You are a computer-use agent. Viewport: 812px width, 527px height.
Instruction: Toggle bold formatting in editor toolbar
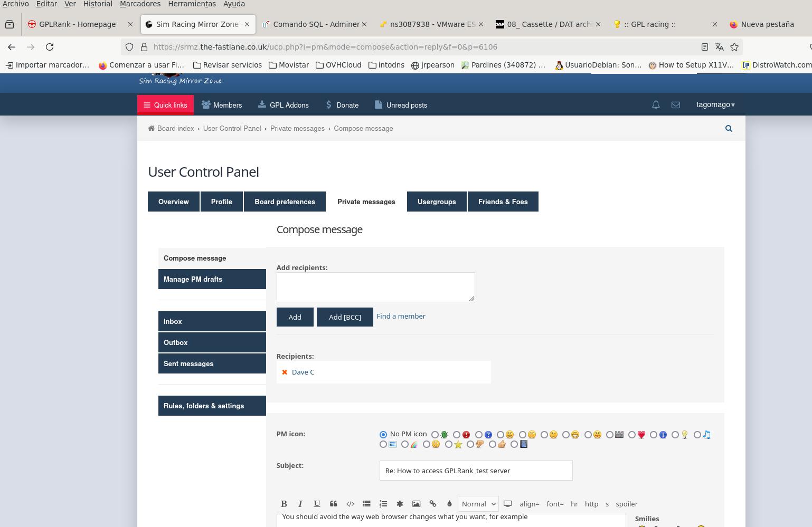click(x=284, y=504)
